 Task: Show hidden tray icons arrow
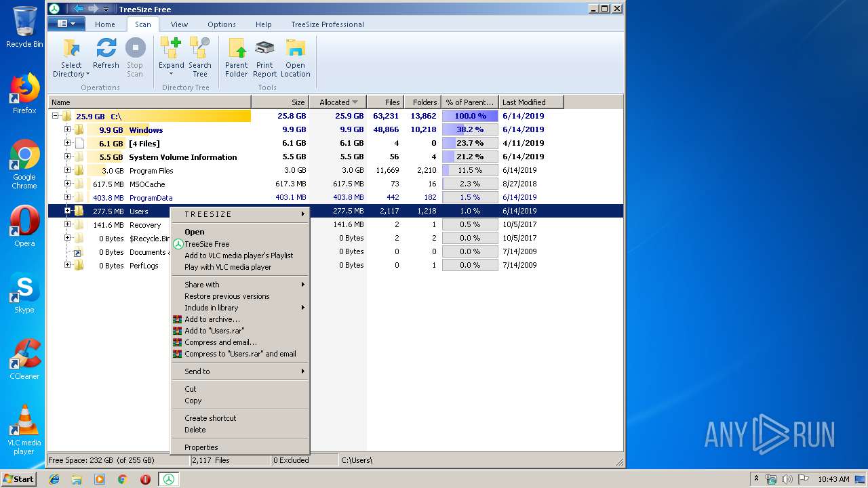point(756,479)
